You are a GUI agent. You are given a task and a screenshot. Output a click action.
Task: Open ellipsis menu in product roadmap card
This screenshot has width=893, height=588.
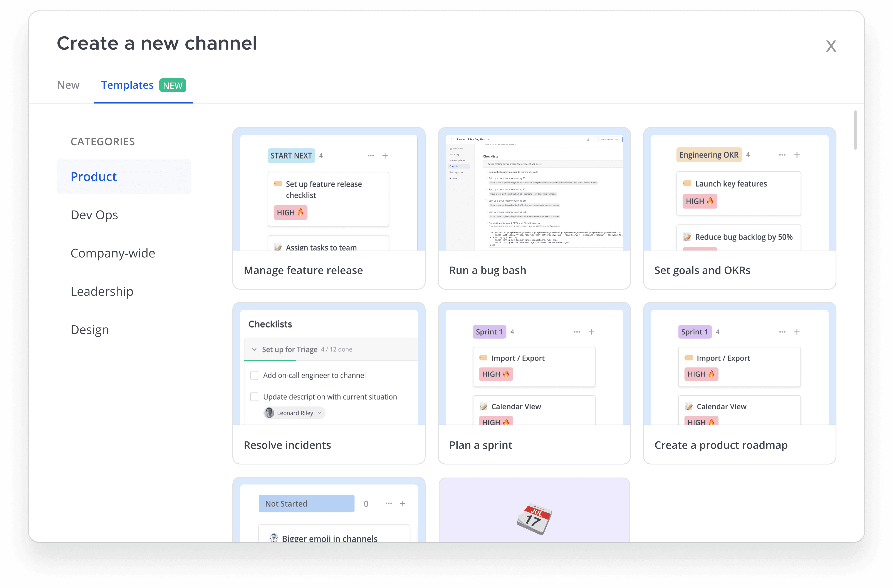pyautogui.click(x=782, y=332)
